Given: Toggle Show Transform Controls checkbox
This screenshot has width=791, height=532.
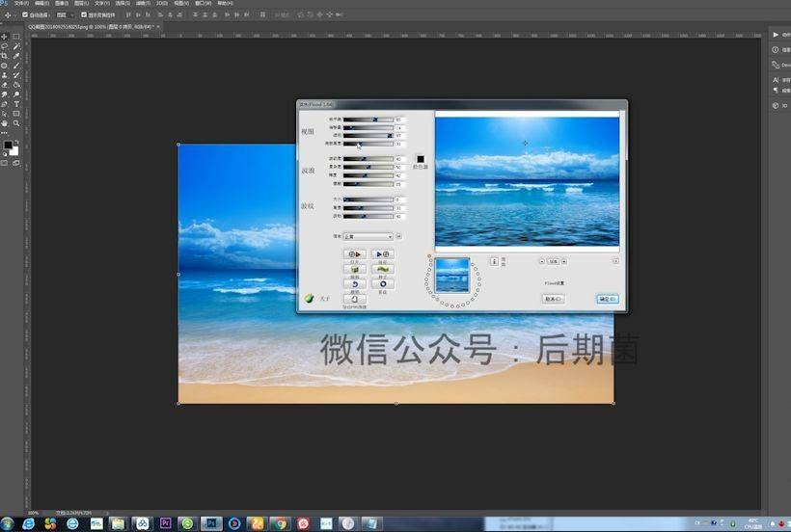Looking at the screenshot, I should (84, 15).
